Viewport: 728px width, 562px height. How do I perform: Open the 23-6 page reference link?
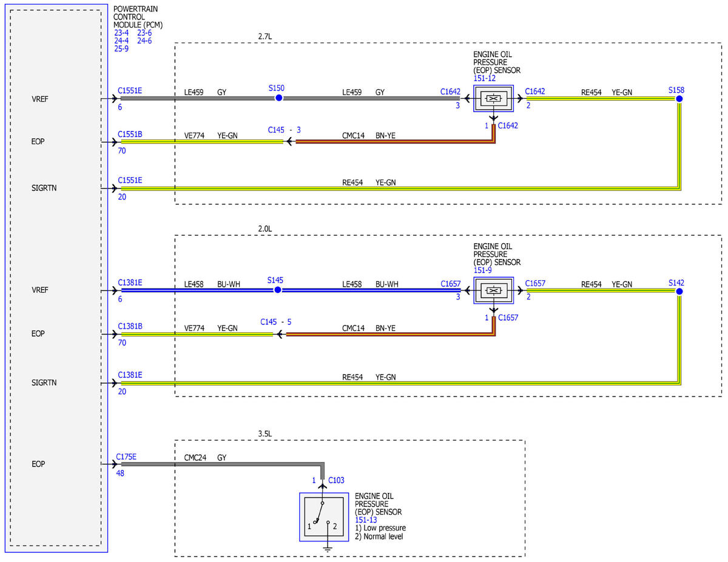[145, 33]
